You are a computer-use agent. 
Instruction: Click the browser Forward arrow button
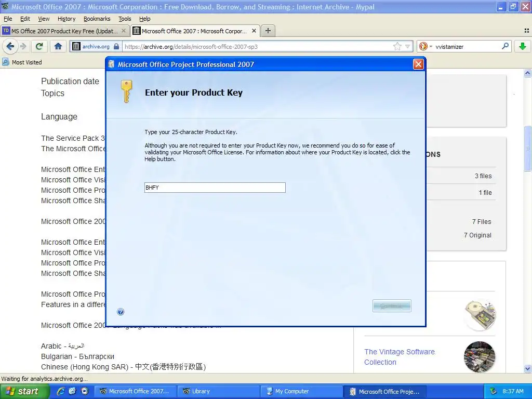(23, 46)
